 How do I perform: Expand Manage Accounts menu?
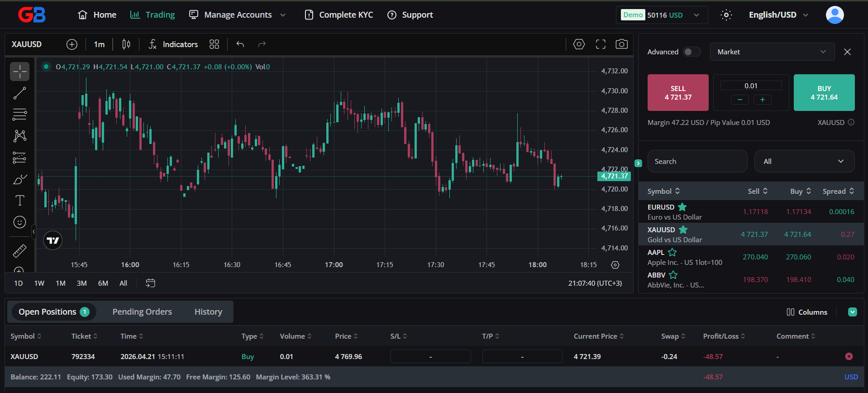(238, 15)
